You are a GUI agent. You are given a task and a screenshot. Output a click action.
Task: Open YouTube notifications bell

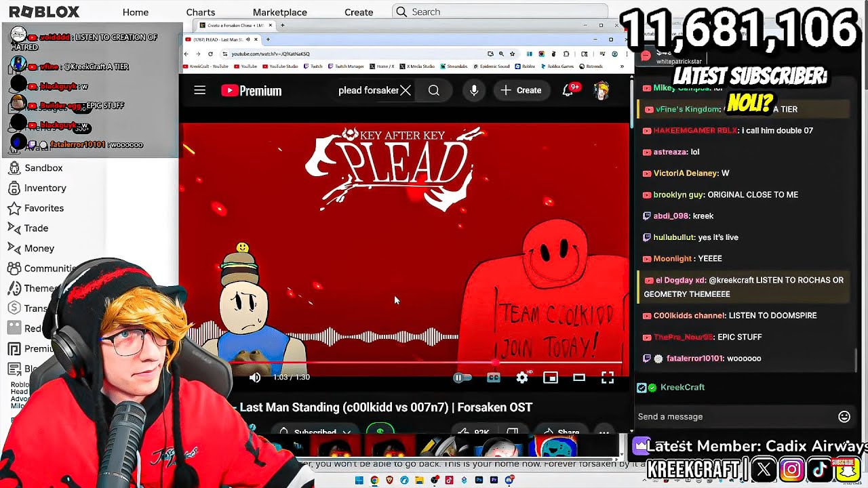568,90
